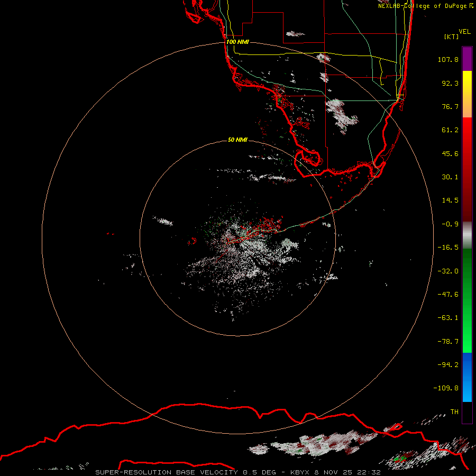The height and width of the screenshot is (476, 476).
Task: Click the [KT] units label
Action: pos(452,36)
